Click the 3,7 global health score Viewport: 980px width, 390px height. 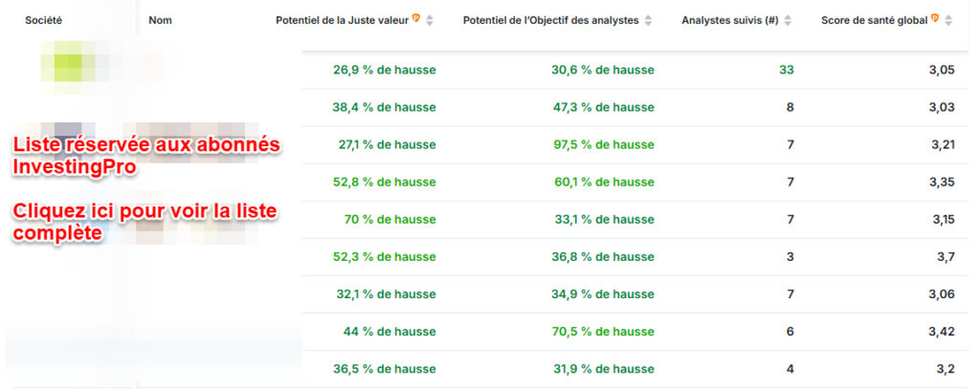tap(947, 257)
